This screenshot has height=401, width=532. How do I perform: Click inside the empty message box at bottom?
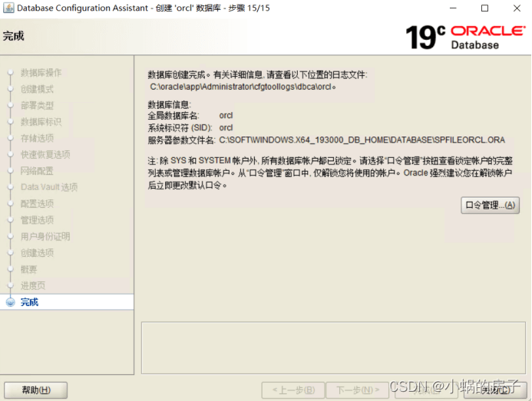tap(333, 348)
